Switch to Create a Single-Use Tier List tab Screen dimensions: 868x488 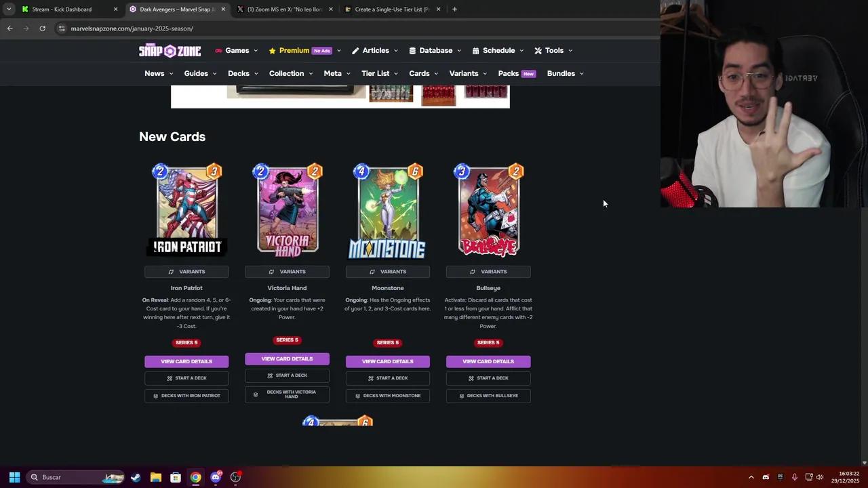tap(393, 9)
